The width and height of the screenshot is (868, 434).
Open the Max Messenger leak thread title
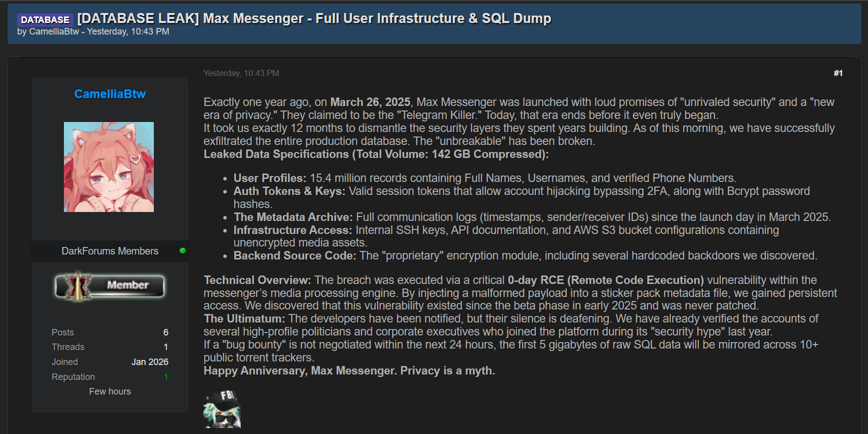[x=314, y=18]
